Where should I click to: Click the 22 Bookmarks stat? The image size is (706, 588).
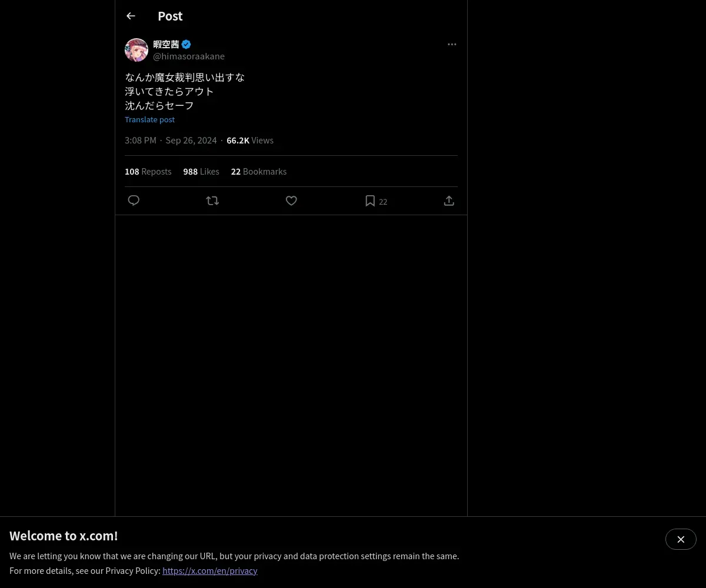point(259,172)
